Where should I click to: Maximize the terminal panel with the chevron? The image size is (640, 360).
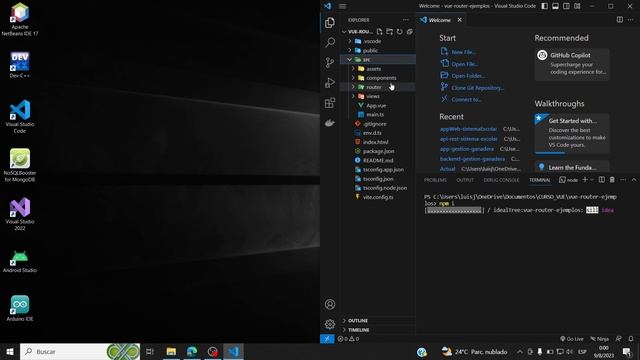(633, 180)
